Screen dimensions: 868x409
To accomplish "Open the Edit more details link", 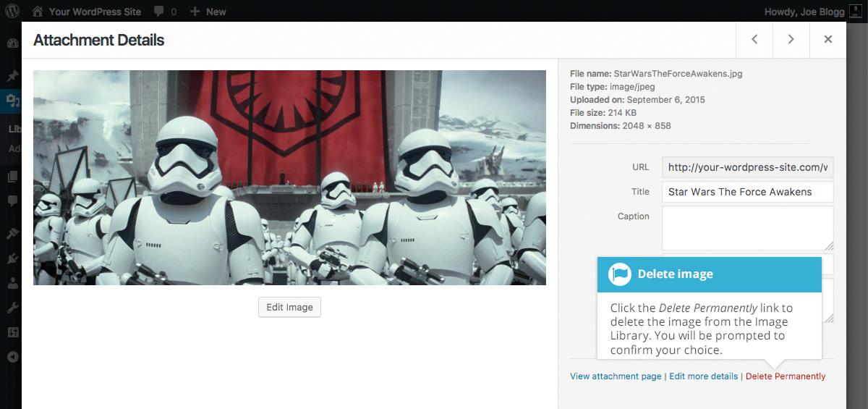I will 704,376.
